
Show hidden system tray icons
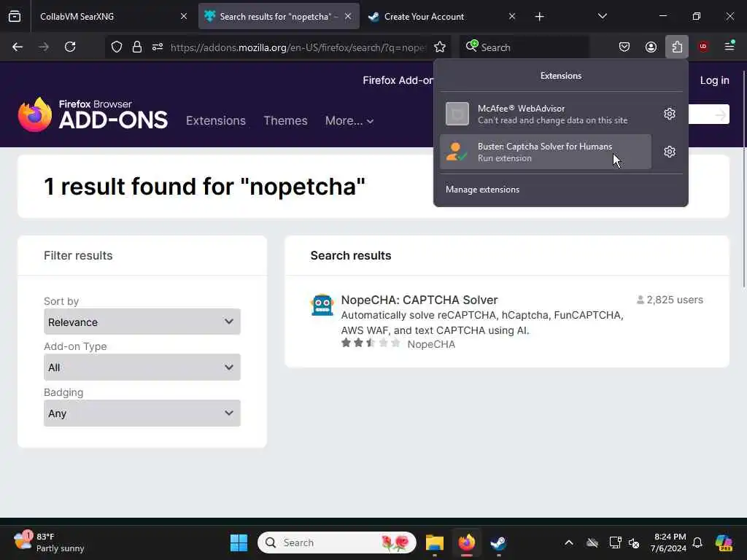click(568, 542)
